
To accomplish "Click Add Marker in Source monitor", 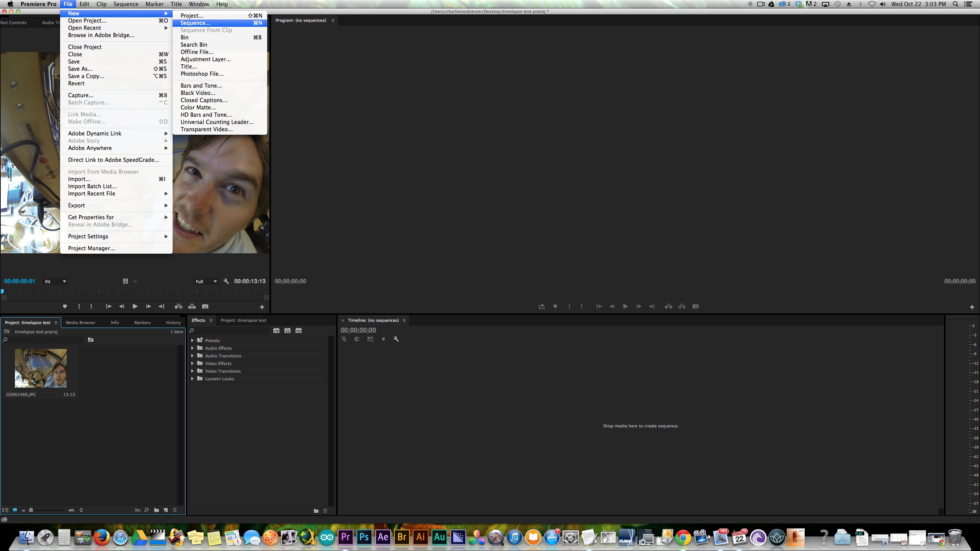I will pyautogui.click(x=65, y=306).
